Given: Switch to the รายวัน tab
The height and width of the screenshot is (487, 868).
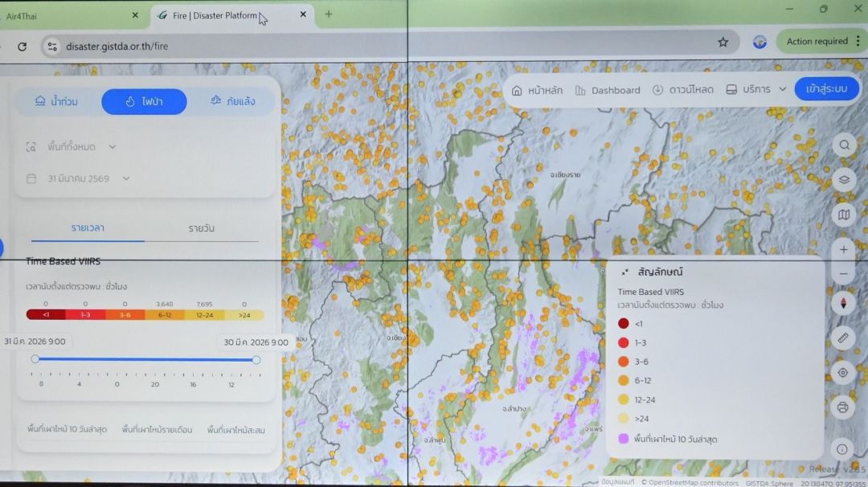Looking at the screenshot, I should click(201, 228).
